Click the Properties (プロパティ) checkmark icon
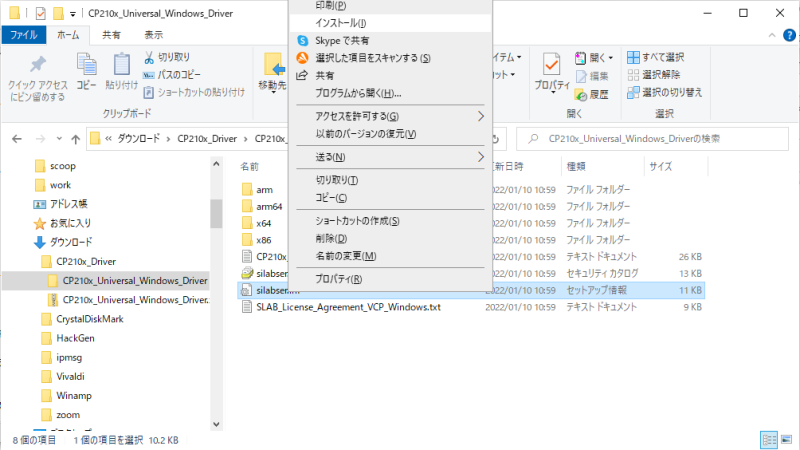The image size is (800, 450). tap(552, 65)
